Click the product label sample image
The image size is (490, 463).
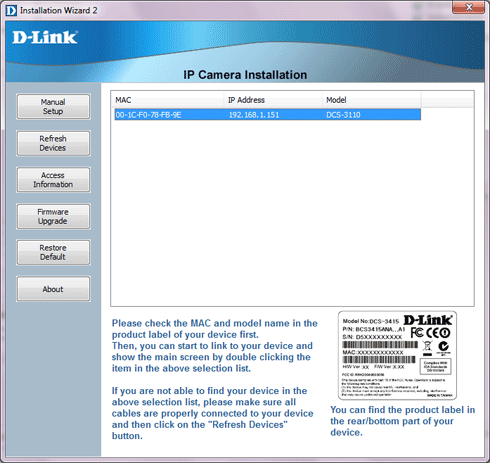point(397,355)
